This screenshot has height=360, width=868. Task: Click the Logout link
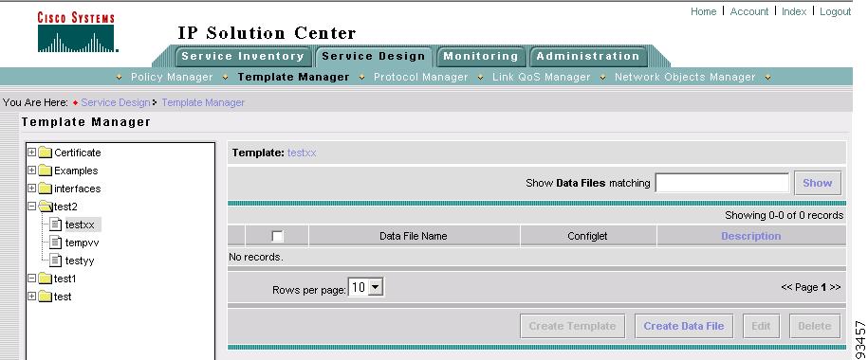tap(836, 11)
